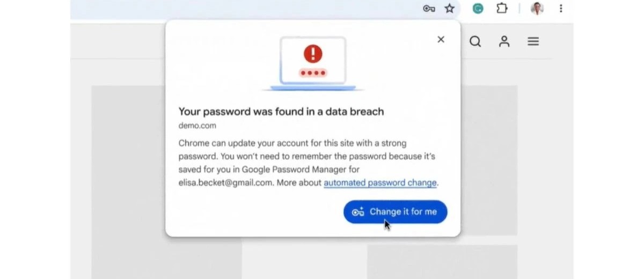Click the masked password dots in illustration
The width and height of the screenshot is (644, 279).
[313, 73]
